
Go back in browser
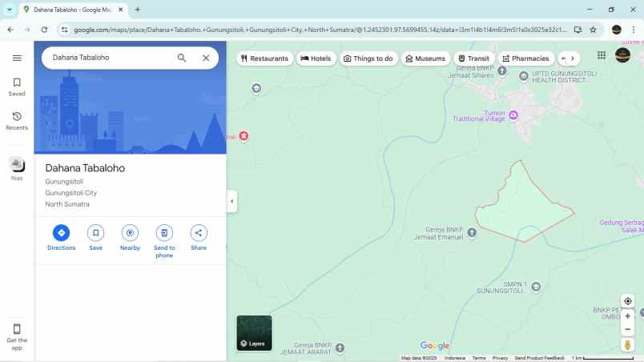[10, 30]
